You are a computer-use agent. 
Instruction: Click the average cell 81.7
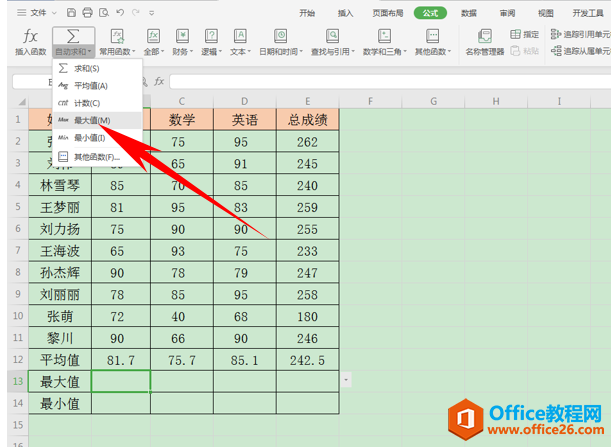[x=121, y=360]
